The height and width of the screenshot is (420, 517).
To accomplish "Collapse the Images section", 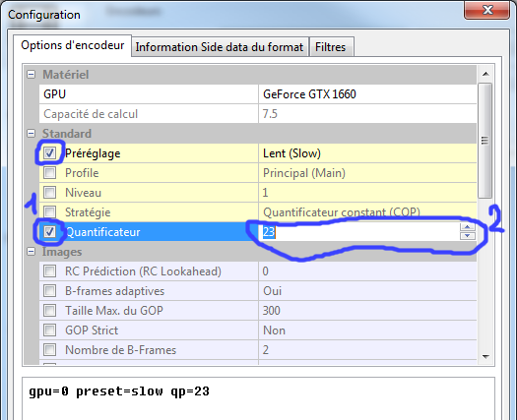I will 31,252.
